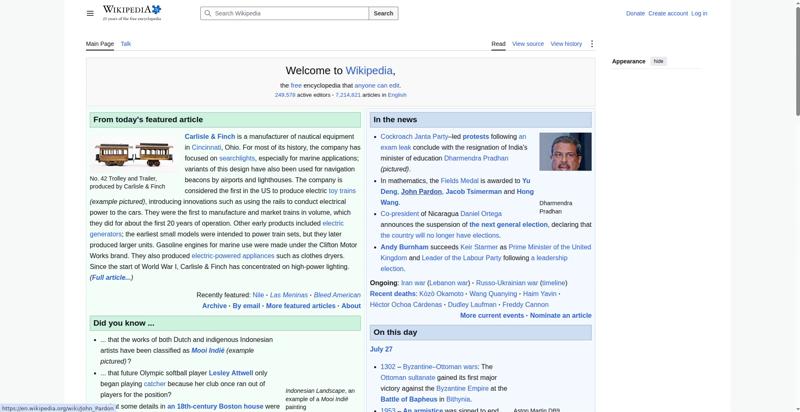Screen dimensions: 800x412
Task: Open the By email link
Action: click(x=246, y=306)
